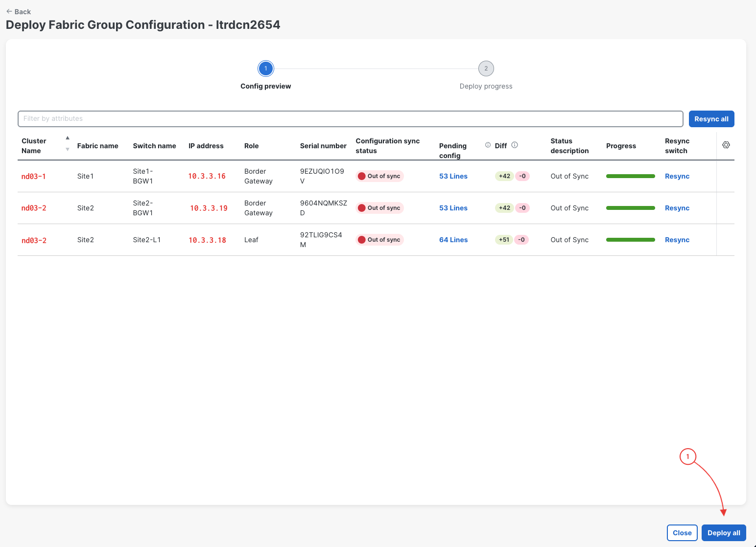Select step 1 Config preview circle
Screen dimensions: 756x547
tap(266, 68)
